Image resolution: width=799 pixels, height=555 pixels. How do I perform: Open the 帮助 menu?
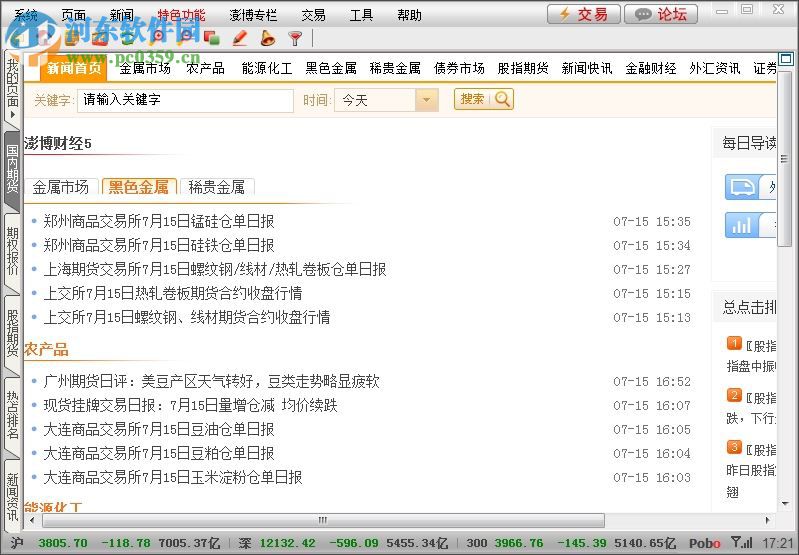click(409, 15)
